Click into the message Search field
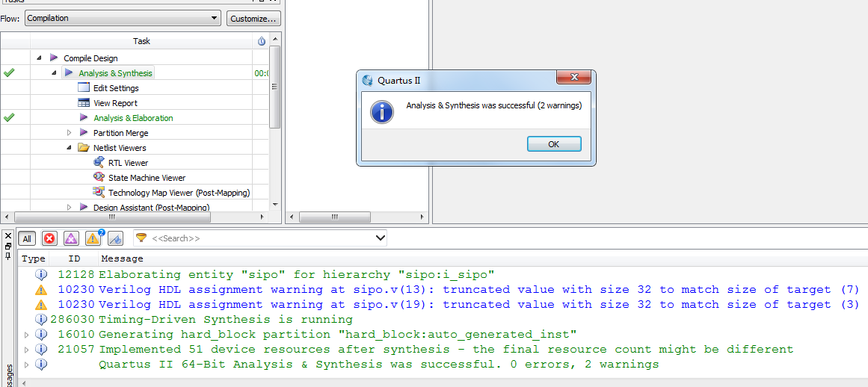868x387 pixels. [x=260, y=238]
